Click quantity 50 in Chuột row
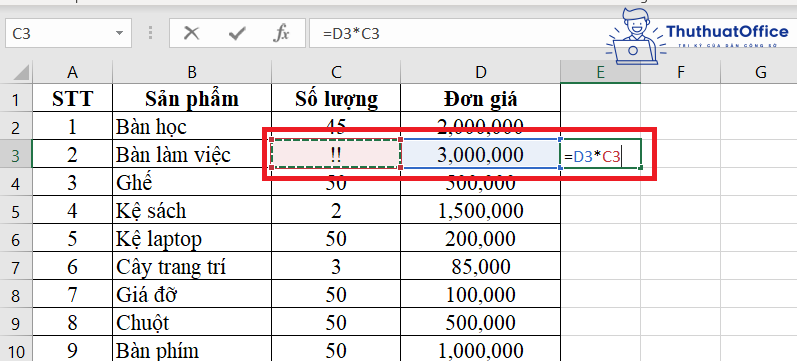The width and height of the screenshot is (797, 361). point(336,321)
